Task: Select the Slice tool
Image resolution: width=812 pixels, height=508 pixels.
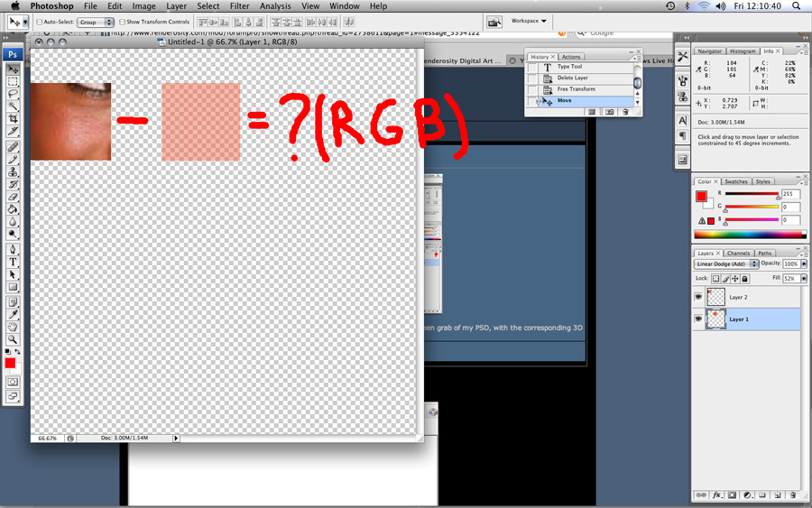Action: point(13,132)
